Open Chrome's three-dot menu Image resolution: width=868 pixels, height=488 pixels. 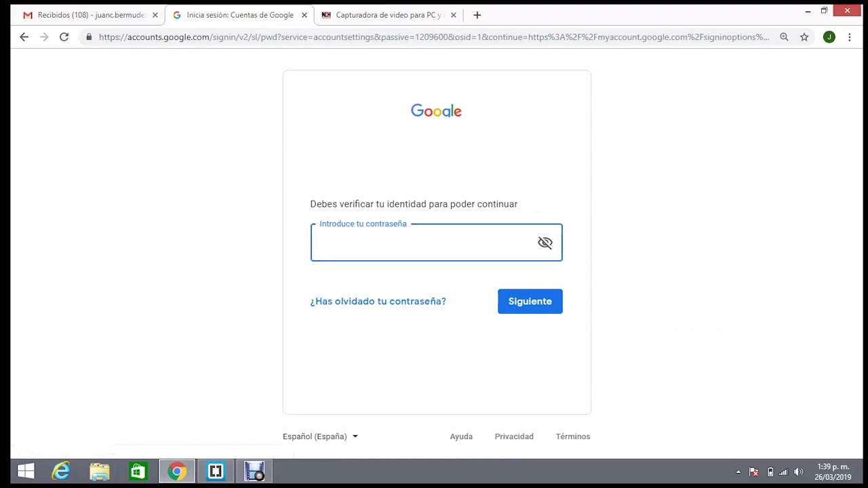[849, 37]
